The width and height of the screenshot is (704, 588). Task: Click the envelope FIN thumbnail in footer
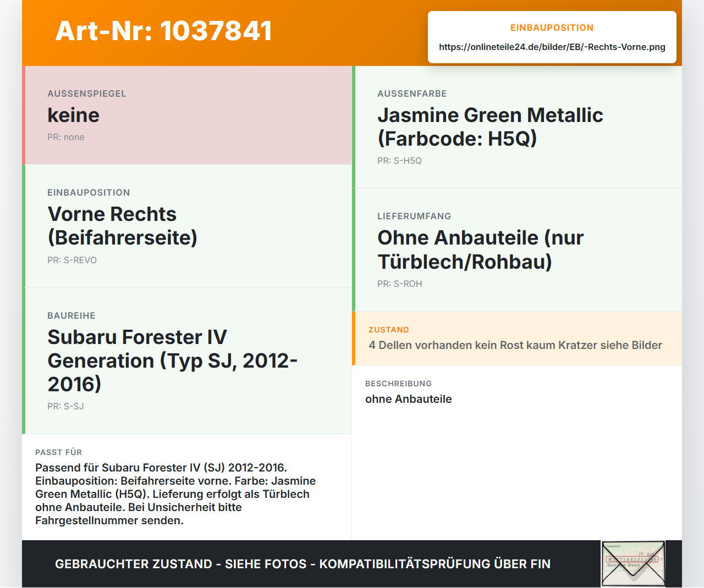click(x=633, y=564)
